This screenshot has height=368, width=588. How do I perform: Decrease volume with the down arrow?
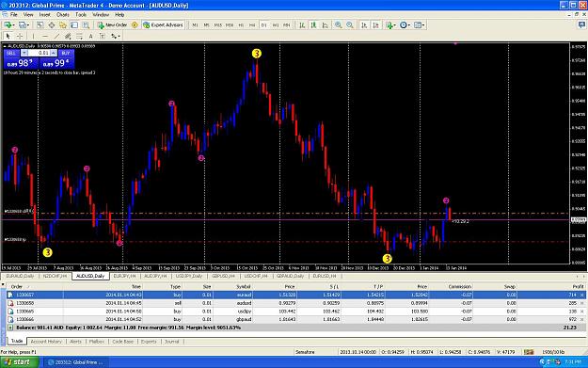(x=24, y=54)
